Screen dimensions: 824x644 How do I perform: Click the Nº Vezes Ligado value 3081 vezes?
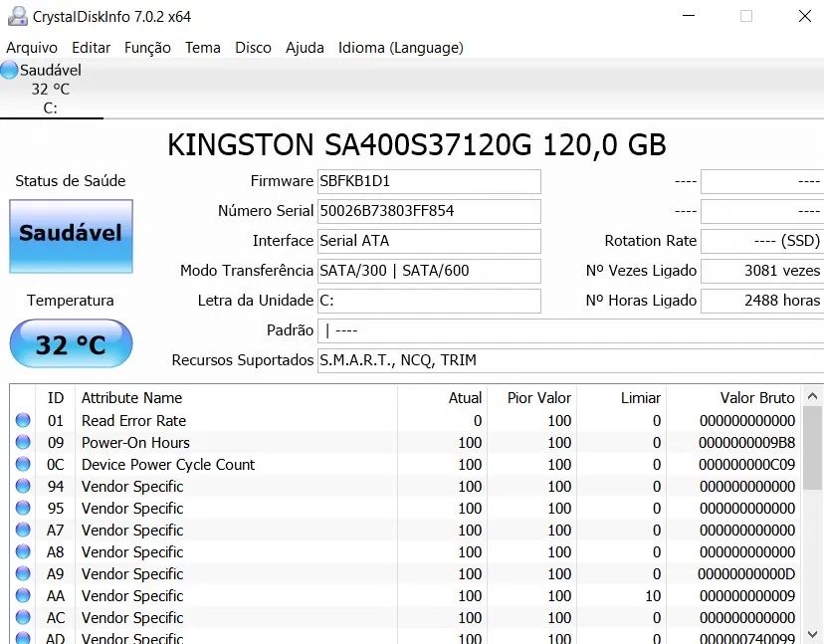click(762, 271)
